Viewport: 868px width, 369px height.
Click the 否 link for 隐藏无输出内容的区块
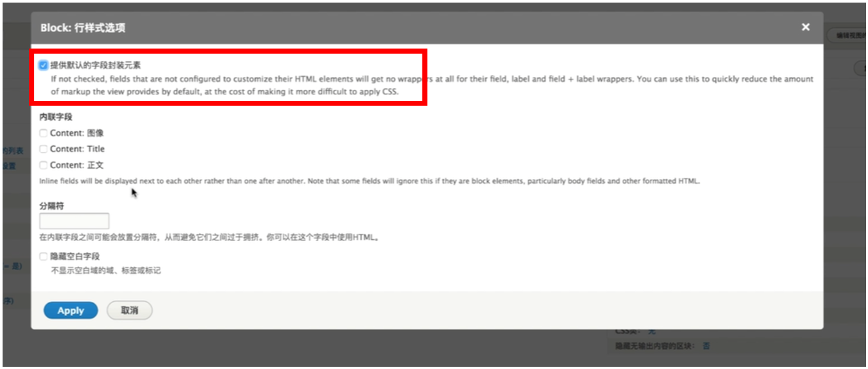coord(706,346)
